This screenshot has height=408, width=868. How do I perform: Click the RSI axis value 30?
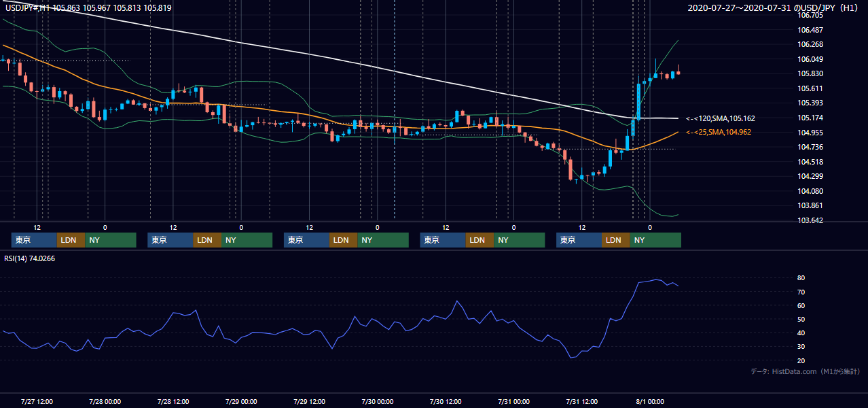(x=801, y=347)
